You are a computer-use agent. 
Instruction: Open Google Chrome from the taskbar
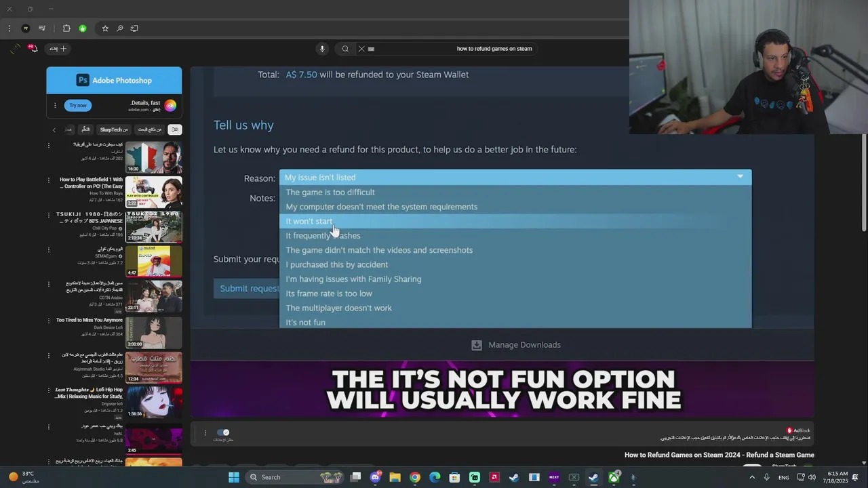point(415,477)
